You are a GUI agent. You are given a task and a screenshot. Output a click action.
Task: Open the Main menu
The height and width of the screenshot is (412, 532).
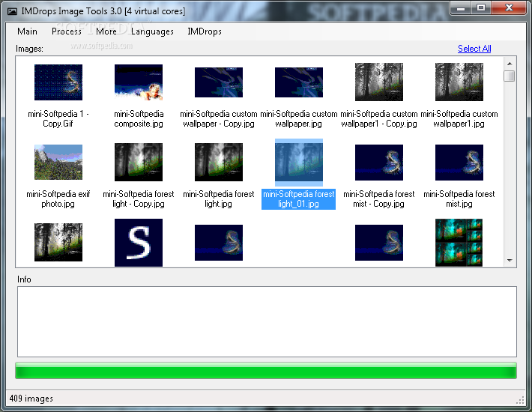click(x=27, y=31)
